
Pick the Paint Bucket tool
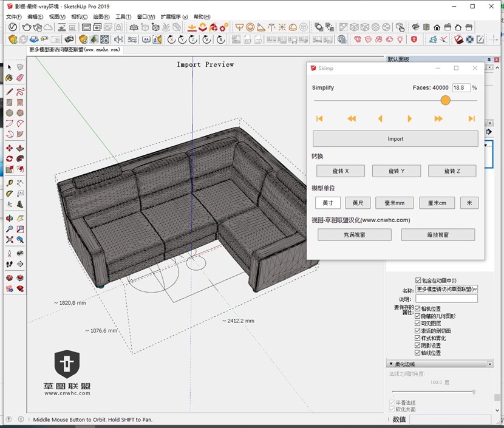click(9, 78)
